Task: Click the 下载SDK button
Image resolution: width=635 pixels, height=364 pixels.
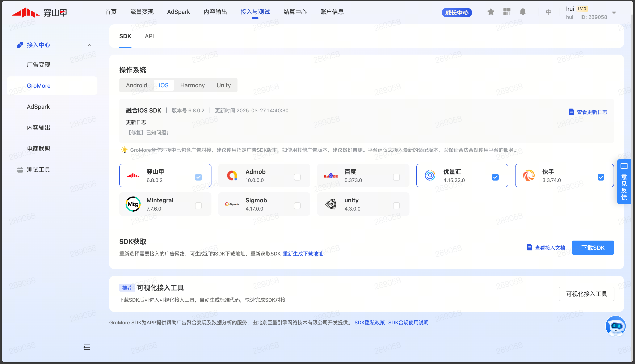Action: (x=593, y=247)
